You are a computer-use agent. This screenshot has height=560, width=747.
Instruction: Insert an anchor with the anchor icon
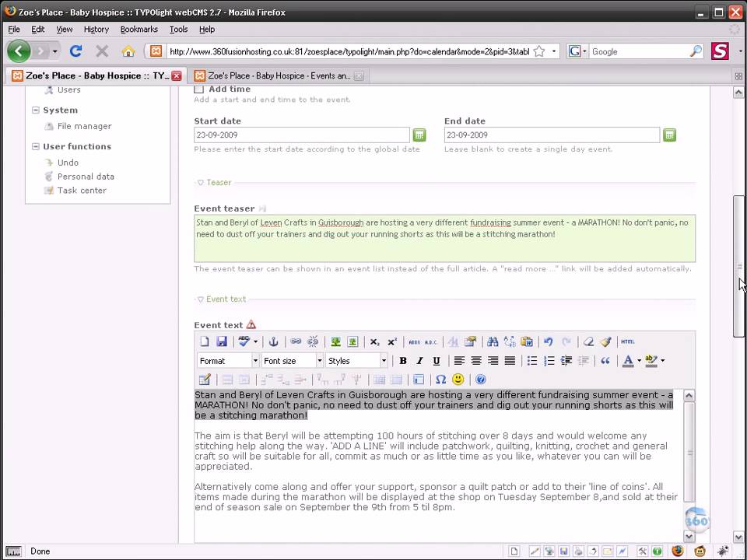click(x=273, y=341)
